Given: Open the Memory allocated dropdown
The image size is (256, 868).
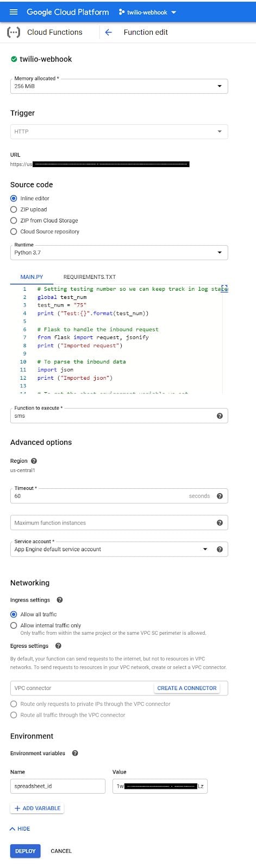Looking at the screenshot, I should coord(119,86).
